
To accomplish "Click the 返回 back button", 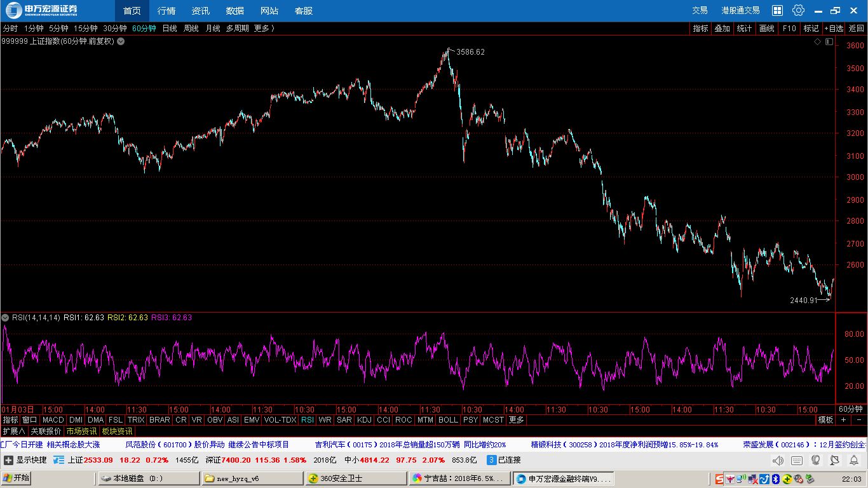I will tap(856, 29).
